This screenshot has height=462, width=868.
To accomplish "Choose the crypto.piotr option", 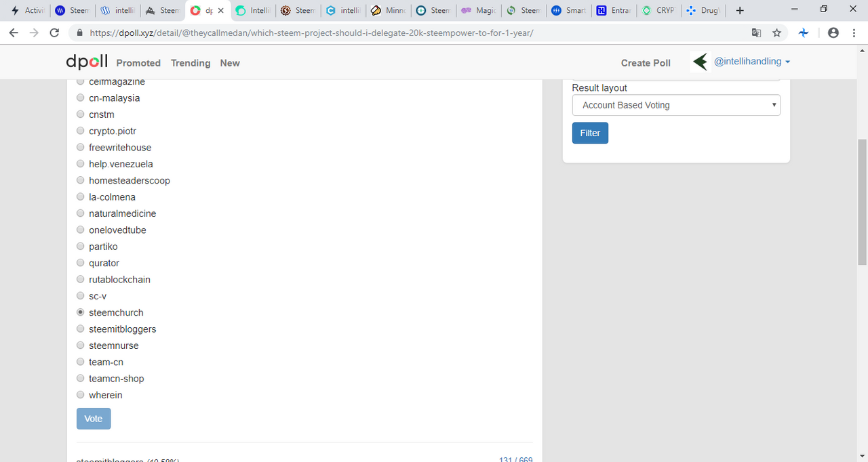I will [81, 131].
